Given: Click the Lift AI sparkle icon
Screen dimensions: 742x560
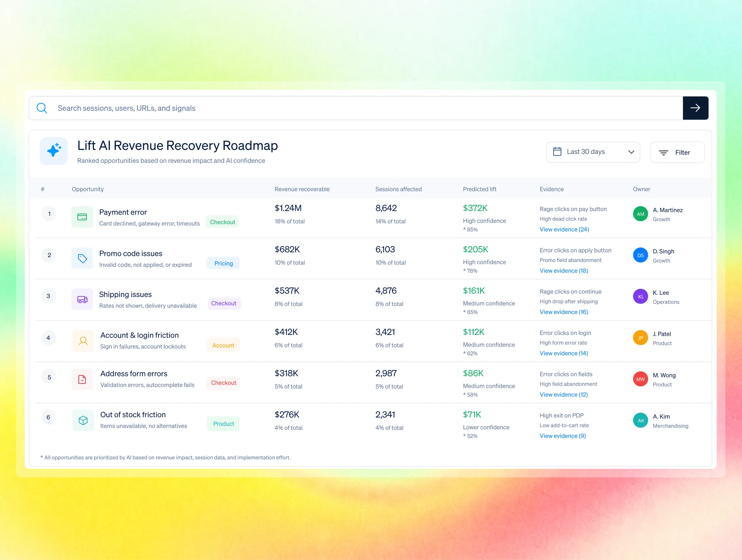Looking at the screenshot, I should click(x=54, y=151).
